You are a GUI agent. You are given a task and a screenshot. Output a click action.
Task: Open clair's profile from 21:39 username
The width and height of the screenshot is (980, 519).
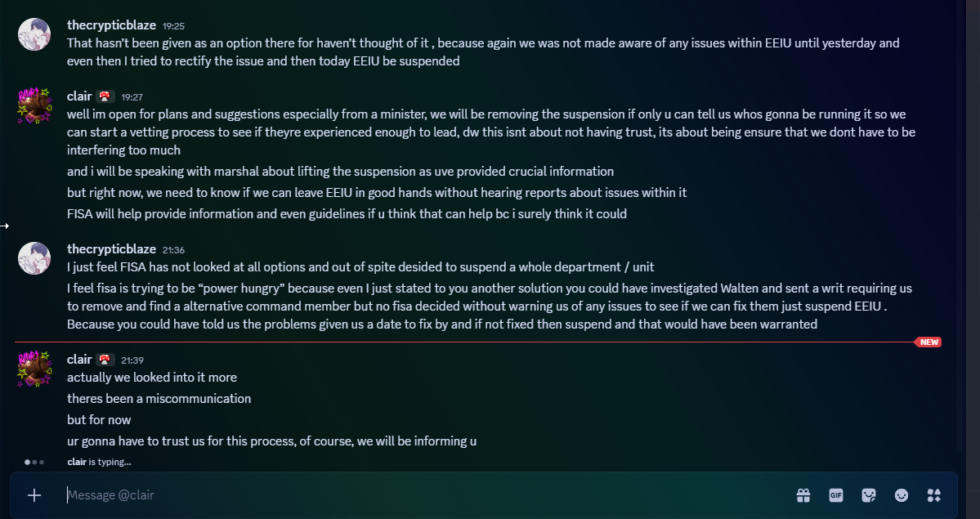click(x=79, y=360)
